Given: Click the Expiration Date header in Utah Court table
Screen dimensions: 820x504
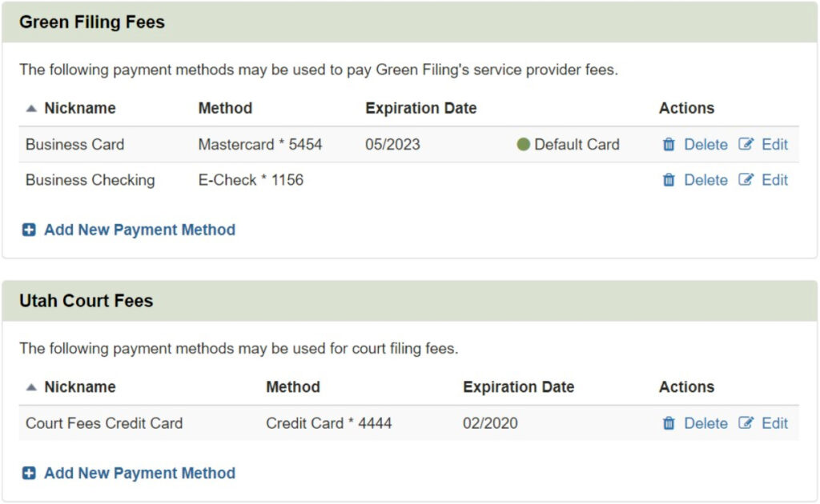Looking at the screenshot, I should (518, 386).
